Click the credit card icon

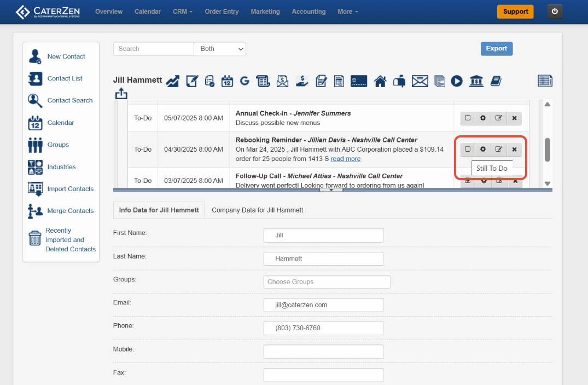pyautogui.click(x=359, y=81)
